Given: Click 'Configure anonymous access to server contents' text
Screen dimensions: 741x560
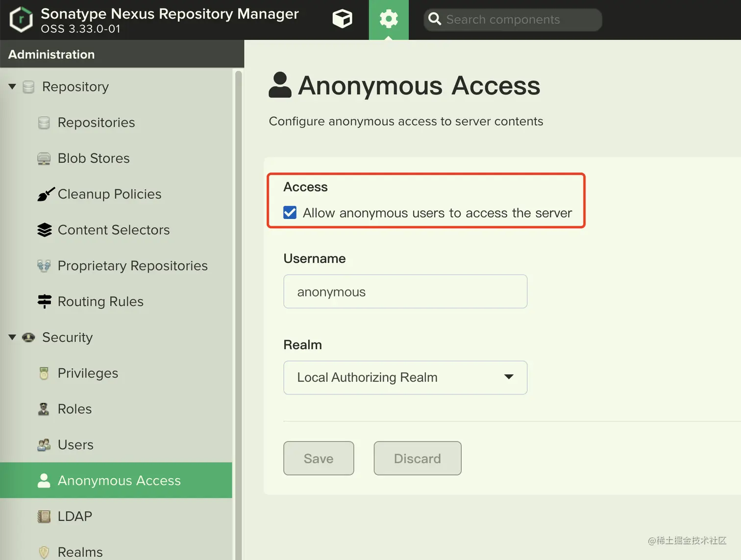Looking at the screenshot, I should (x=406, y=122).
